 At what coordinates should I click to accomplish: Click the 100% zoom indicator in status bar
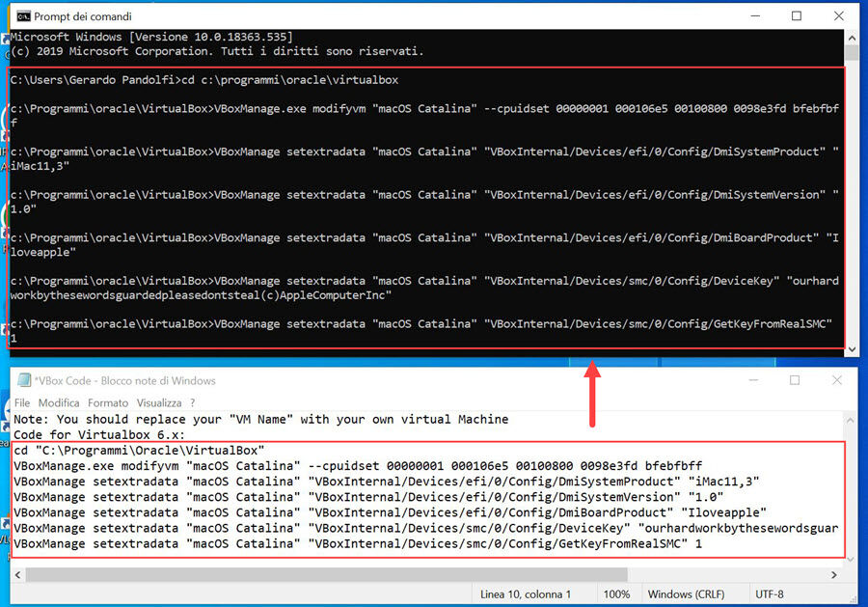click(x=617, y=593)
